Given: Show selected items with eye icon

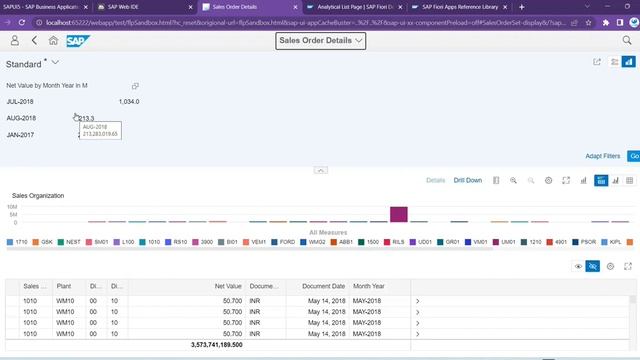Looking at the screenshot, I should (x=578, y=266).
